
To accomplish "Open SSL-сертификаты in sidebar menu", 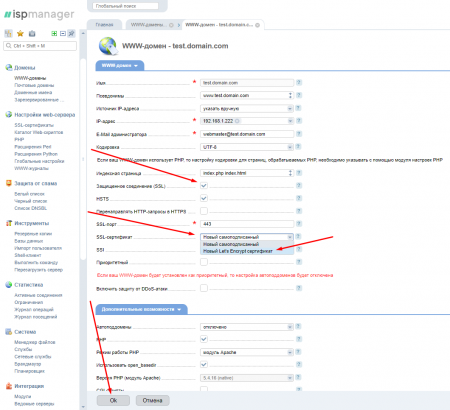I will click(34, 125).
